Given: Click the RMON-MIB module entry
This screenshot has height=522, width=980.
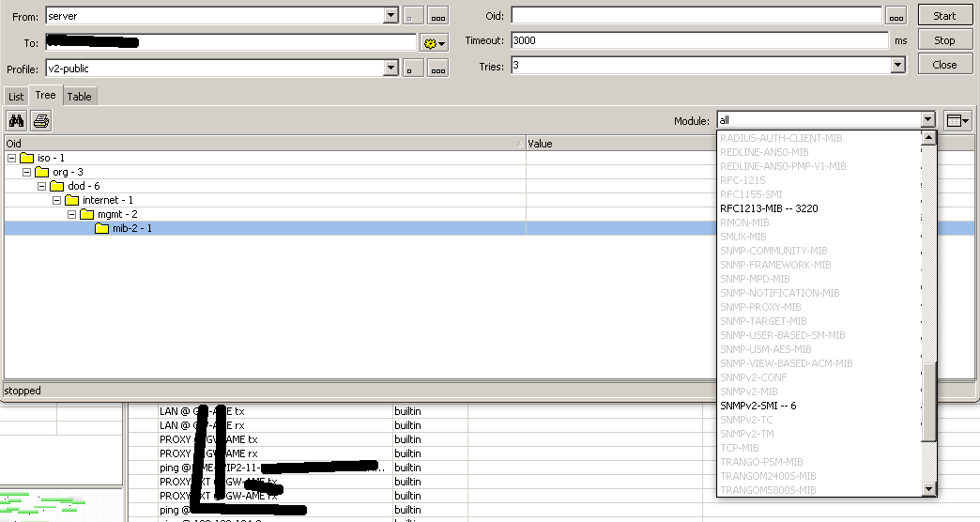Looking at the screenshot, I should tap(744, 222).
